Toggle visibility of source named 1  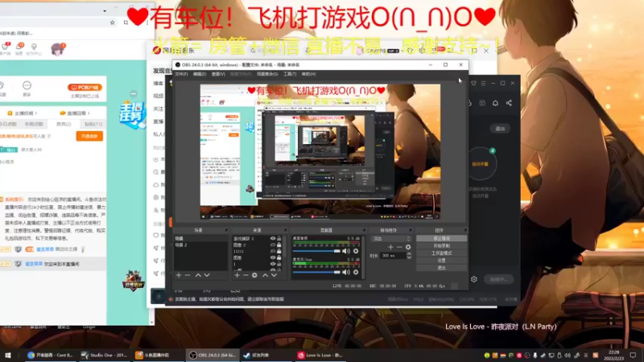273,264
